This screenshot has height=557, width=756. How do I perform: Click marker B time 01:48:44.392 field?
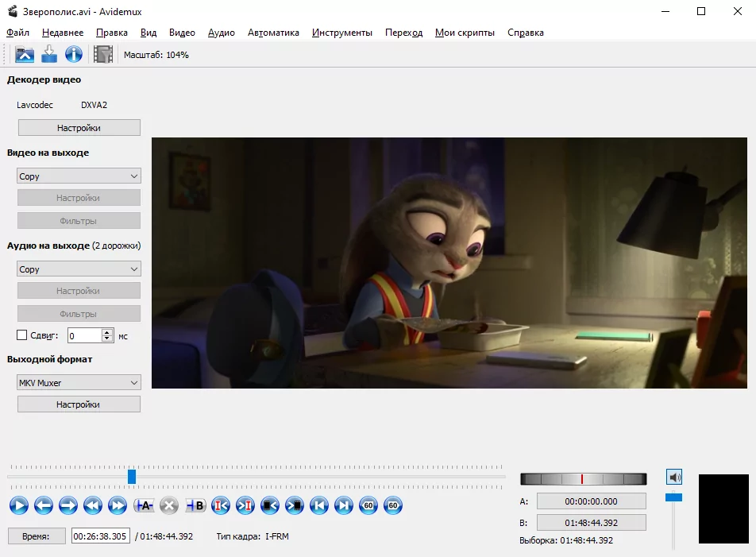pyautogui.click(x=591, y=523)
